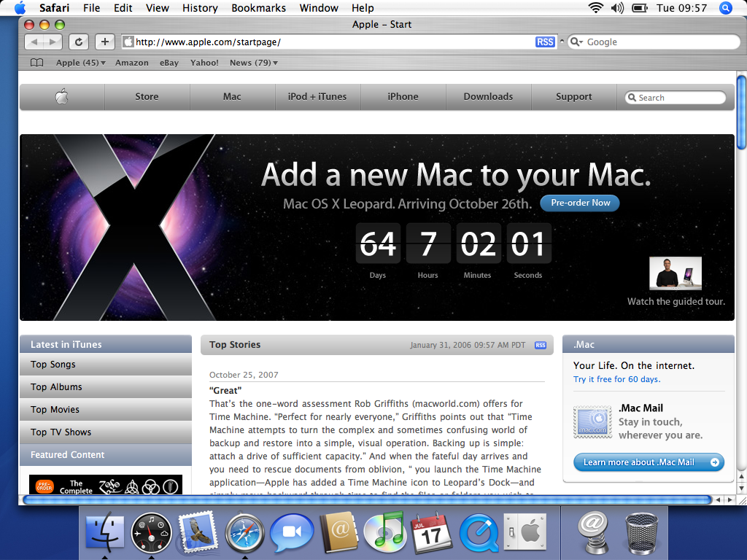Open the iPod + iTunes tab
The height and width of the screenshot is (560, 747).
317,97
